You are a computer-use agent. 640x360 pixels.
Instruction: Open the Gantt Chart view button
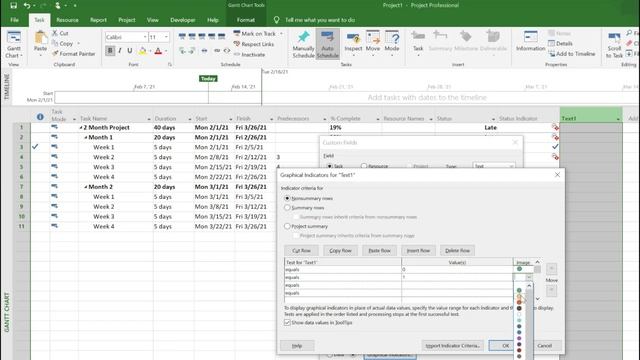[x=14, y=44]
